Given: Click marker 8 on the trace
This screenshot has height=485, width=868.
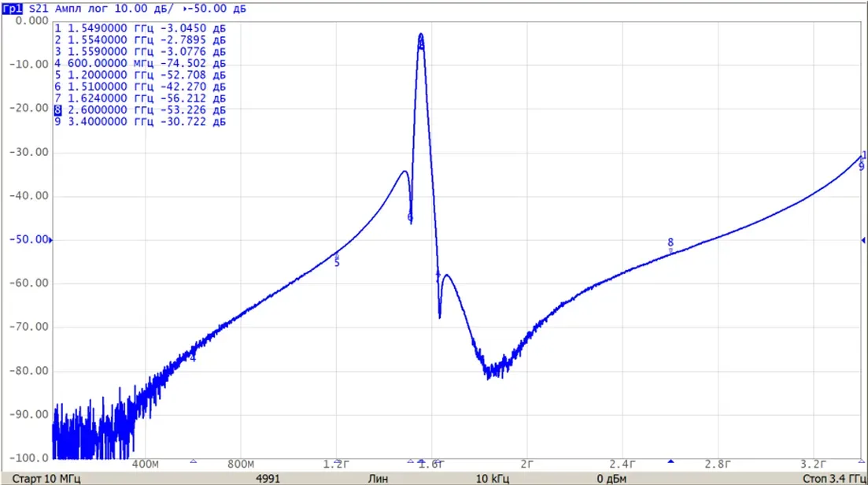Looking at the screenshot, I should tap(670, 242).
